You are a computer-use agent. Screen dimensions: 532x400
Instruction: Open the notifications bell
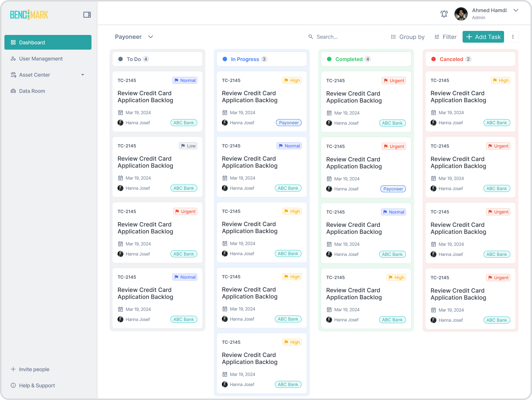[444, 14]
